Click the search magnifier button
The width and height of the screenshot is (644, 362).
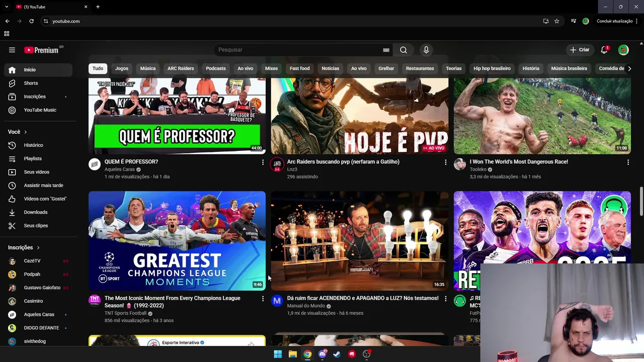404,50
